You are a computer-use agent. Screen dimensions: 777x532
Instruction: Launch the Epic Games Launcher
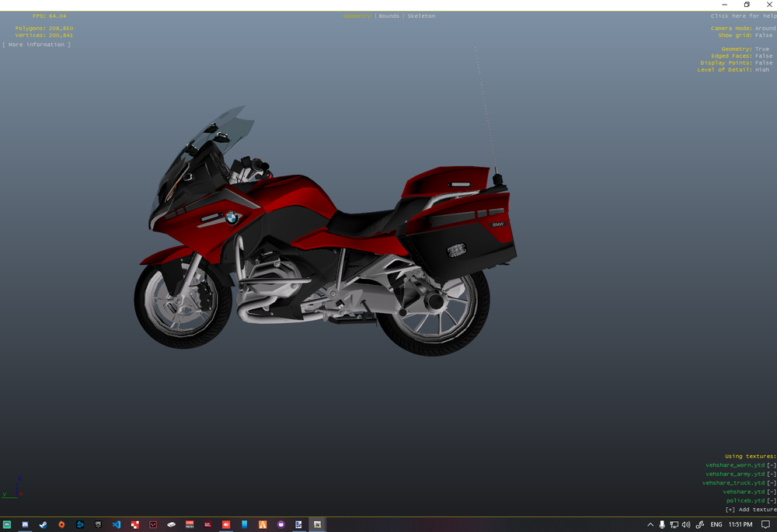pyautogui.click(x=98, y=525)
